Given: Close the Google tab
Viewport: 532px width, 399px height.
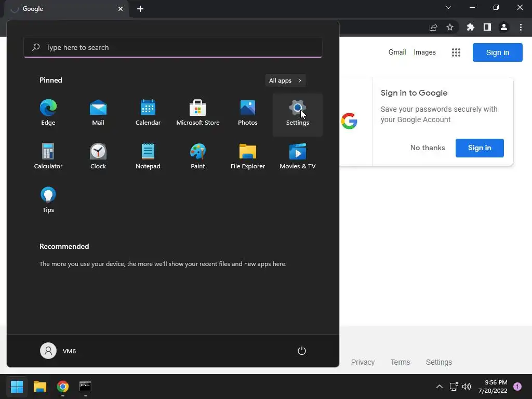Looking at the screenshot, I should click(x=121, y=9).
